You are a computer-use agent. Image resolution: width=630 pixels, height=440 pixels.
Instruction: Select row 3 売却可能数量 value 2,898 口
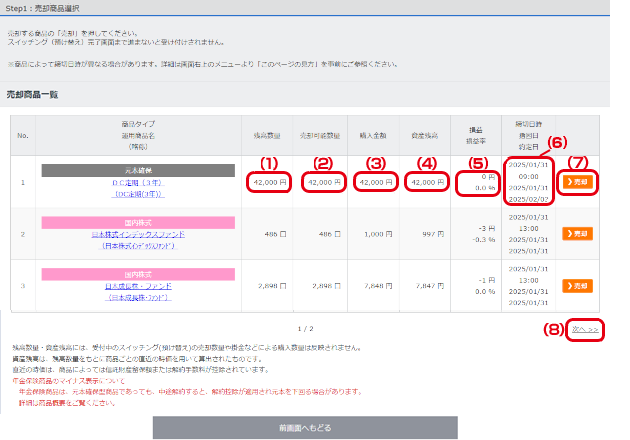pyautogui.click(x=326, y=286)
